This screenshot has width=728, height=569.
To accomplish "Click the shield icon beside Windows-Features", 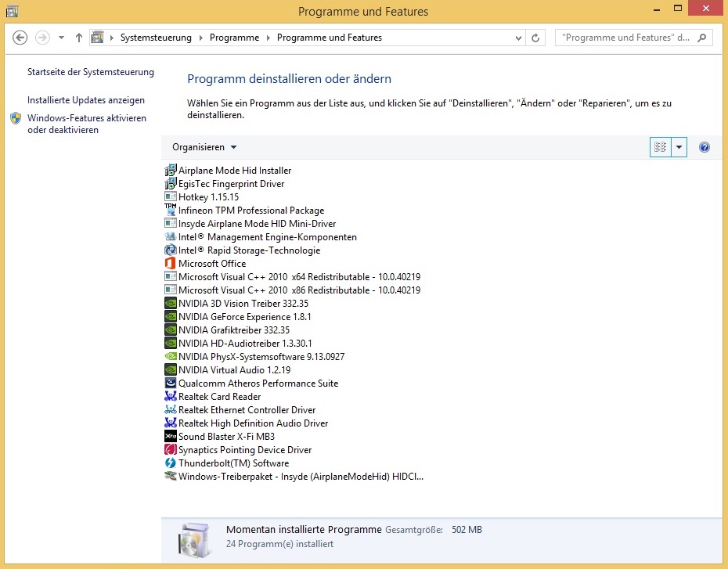I will coord(16,118).
